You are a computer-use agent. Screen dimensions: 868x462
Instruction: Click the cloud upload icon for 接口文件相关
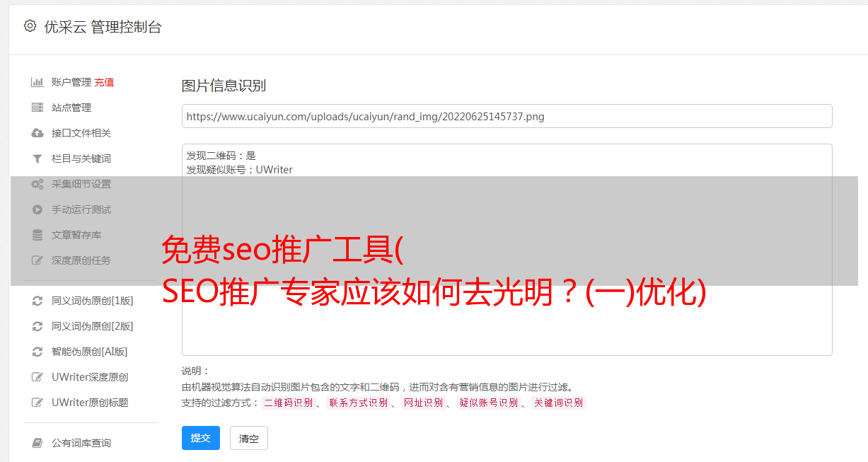point(37,133)
